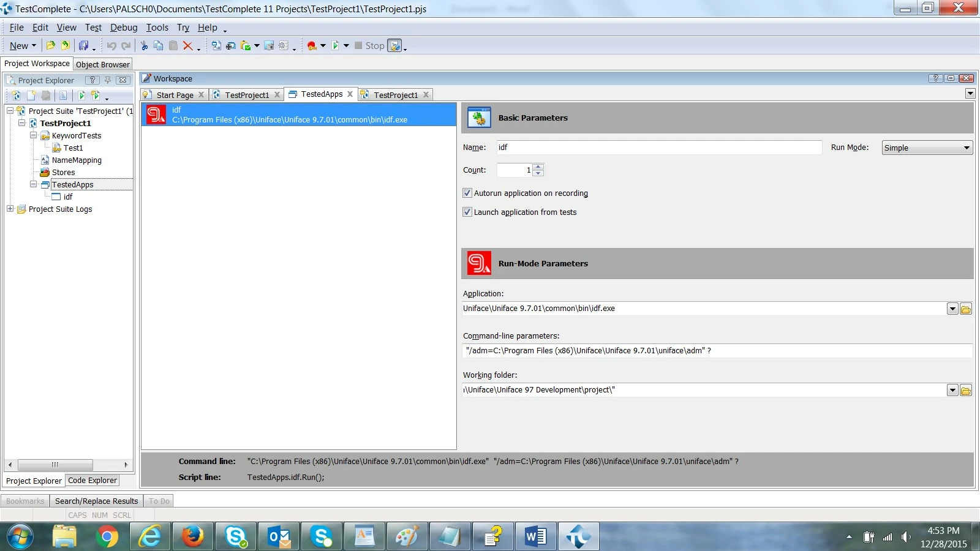Screen dimensions: 980x551
Task: Click the Object Spy crosshair icon
Action: click(231, 46)
